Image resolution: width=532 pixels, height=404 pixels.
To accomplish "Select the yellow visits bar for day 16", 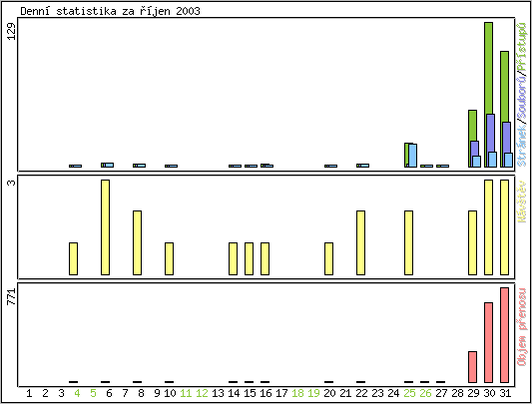I will pyautogui.click(x=265, y=258).
